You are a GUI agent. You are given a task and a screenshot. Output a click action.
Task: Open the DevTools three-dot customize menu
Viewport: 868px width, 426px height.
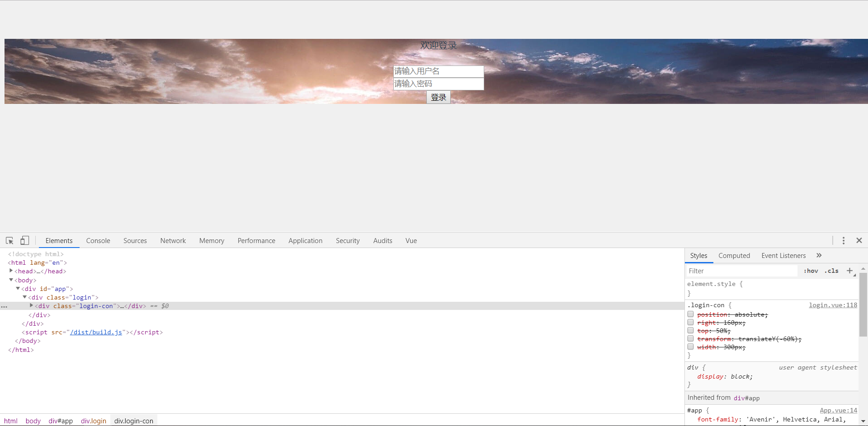click(x=844, y=241)
